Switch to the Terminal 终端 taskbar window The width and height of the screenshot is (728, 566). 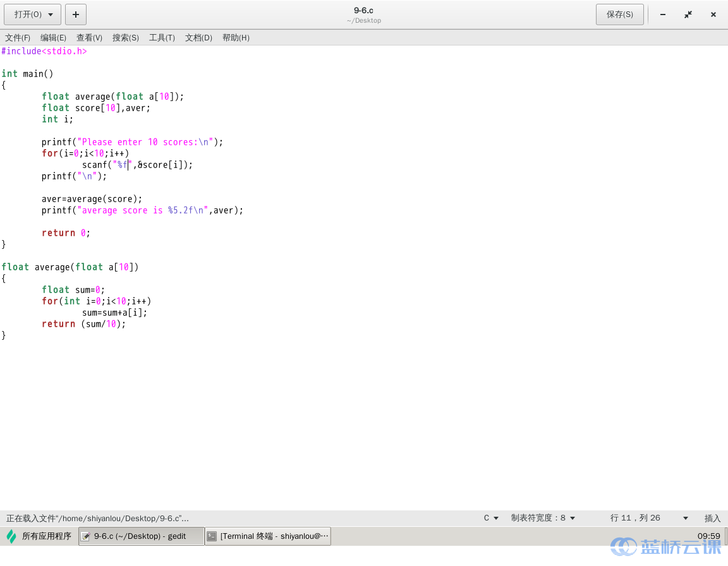268,536
